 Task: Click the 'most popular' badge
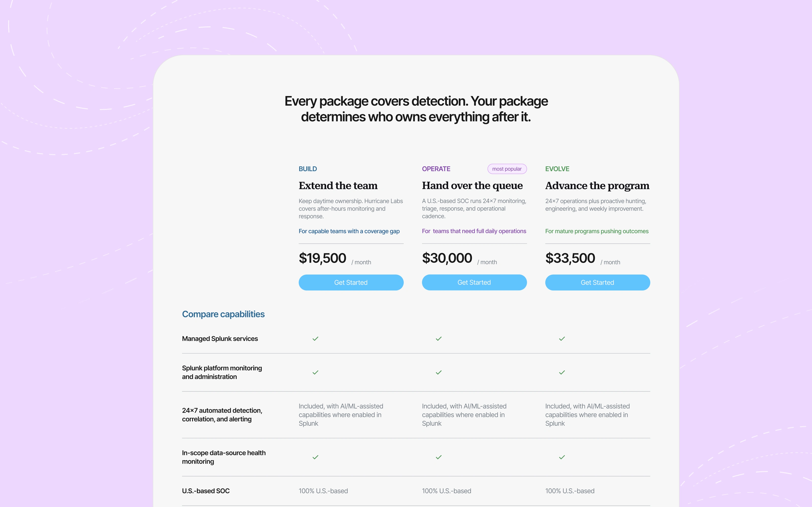(x=507, y=169)
